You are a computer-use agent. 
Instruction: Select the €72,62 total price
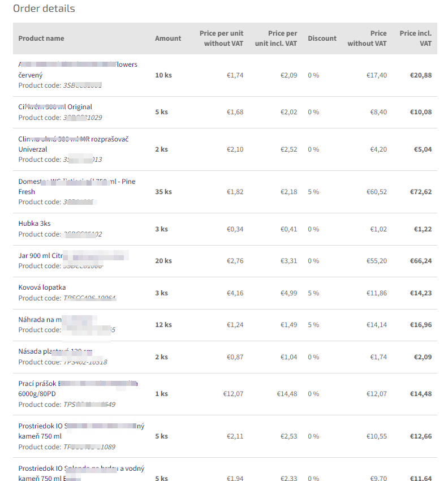[x=421, y=192]
